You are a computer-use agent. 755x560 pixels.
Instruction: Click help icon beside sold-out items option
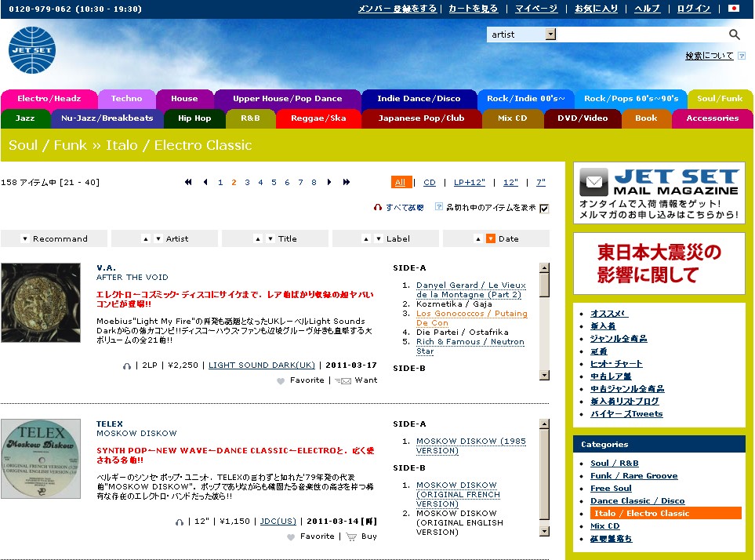[x=438, y=206]
